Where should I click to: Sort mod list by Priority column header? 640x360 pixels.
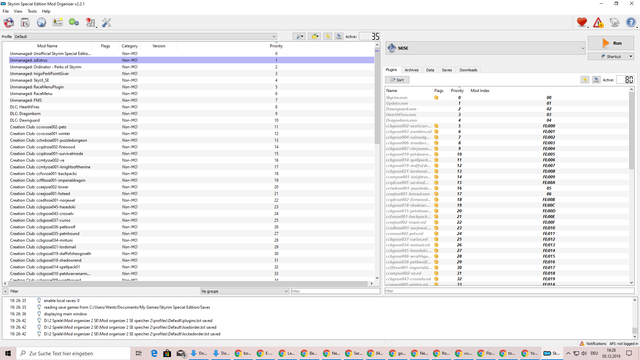pyautogui.click(x=276, y=46)
